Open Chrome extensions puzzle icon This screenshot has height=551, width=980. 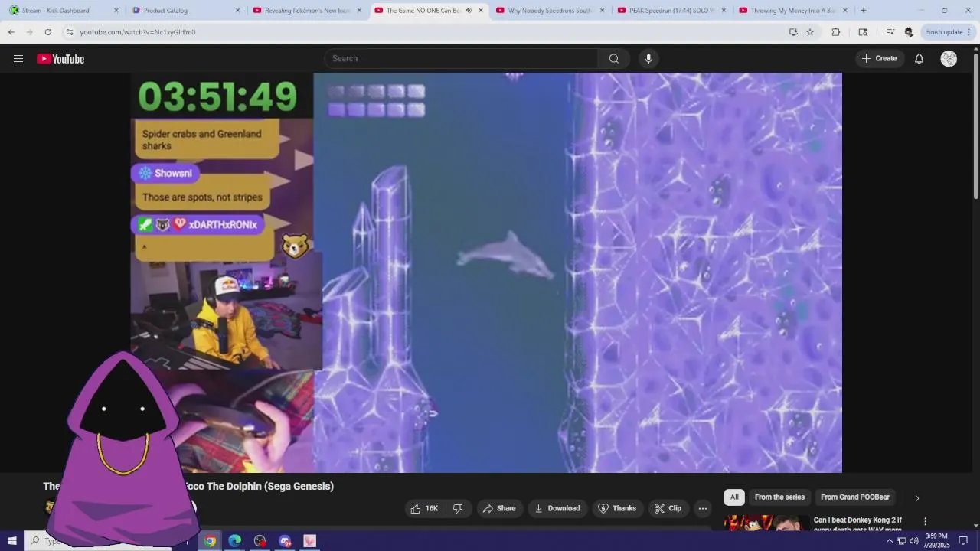(x=835, y=32)
